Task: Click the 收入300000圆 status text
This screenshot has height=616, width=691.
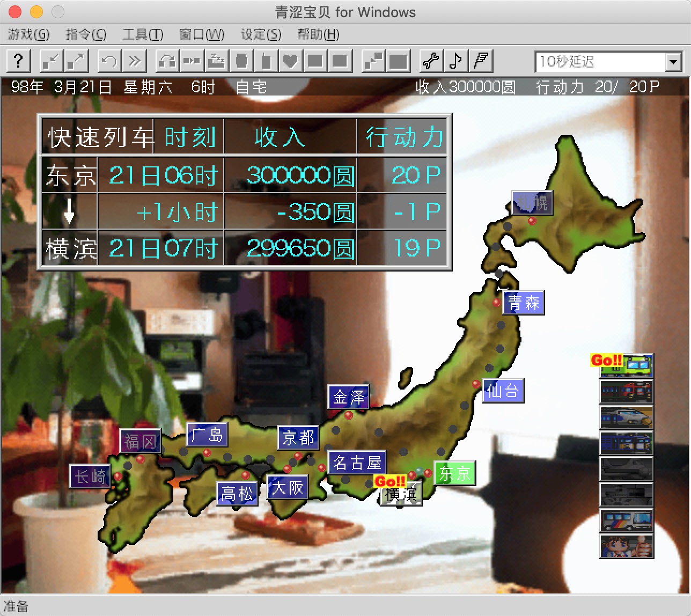Action: click(466, 87)
